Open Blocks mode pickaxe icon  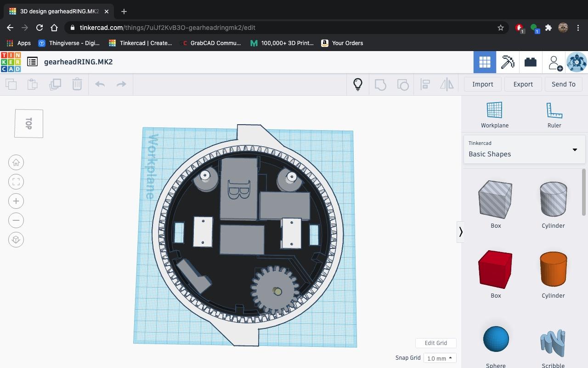508,62
